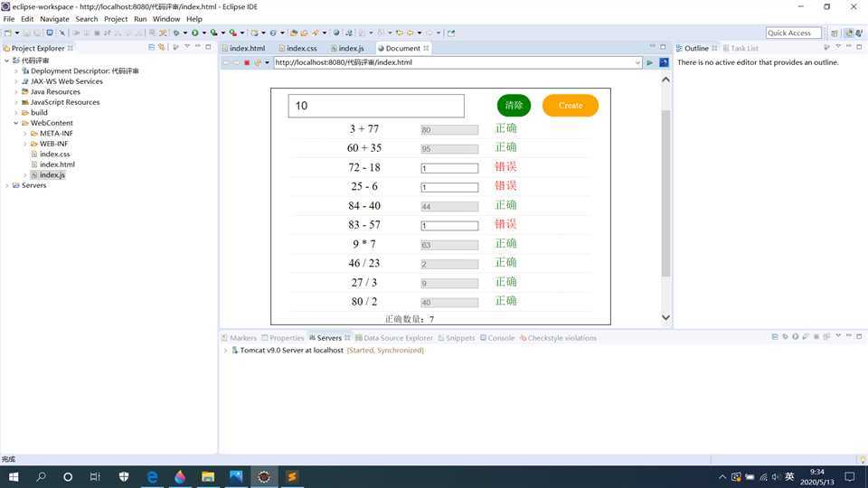Click the Sublime Text taskbar icon
This screenshot has width=868, height=488.
[x=292, y=476]
